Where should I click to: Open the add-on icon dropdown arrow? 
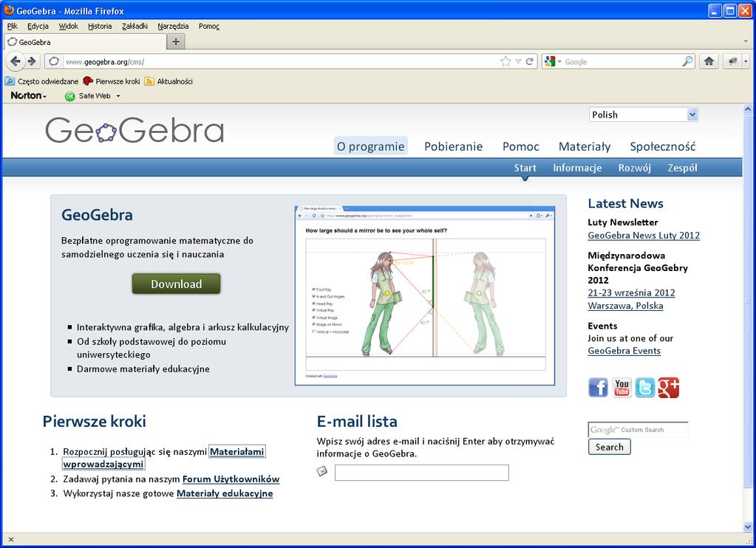(746, 61)
